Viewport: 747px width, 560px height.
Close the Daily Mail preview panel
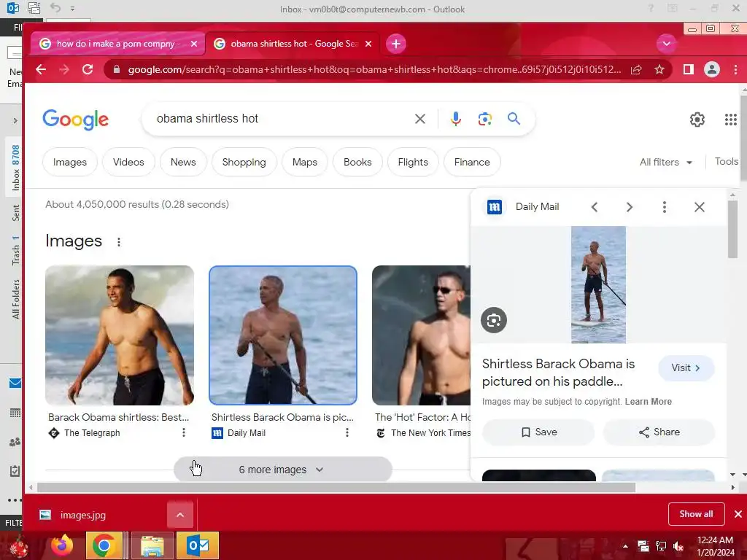700,207
